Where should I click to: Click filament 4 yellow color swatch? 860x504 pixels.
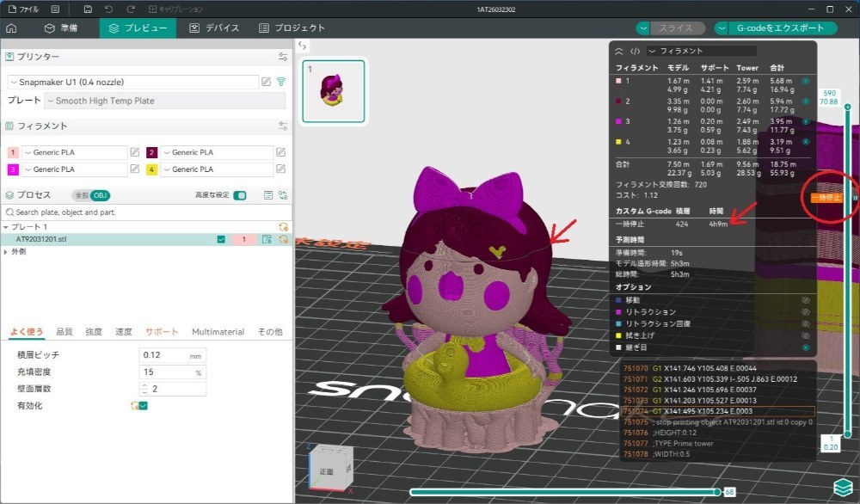pyautogui.click(x=152, y=169)
